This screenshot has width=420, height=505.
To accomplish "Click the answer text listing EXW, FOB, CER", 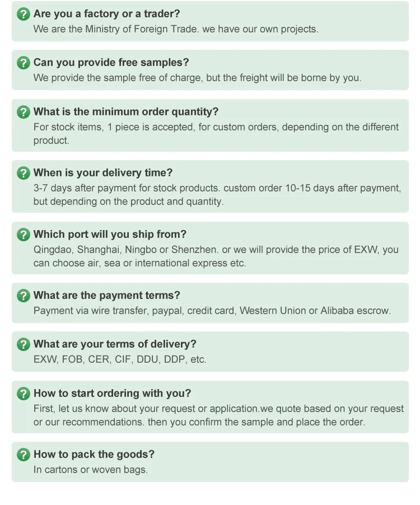I will 119,359.
